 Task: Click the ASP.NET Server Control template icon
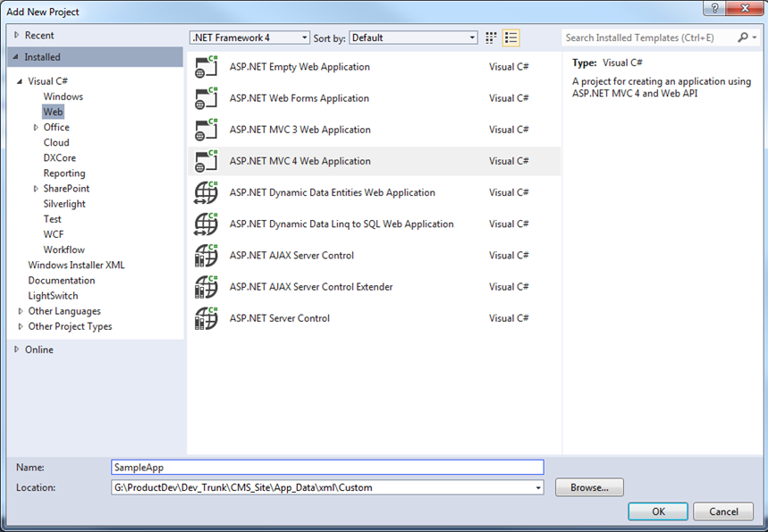206,317
